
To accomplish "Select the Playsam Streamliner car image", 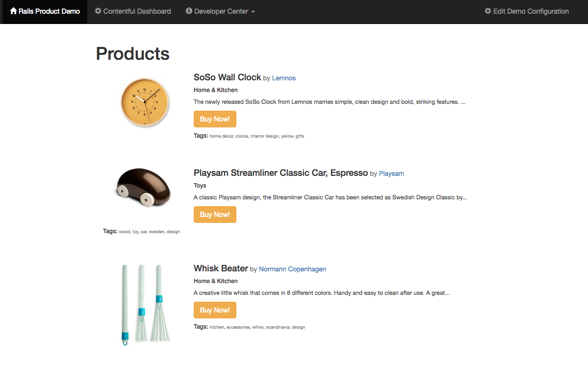I will (143, 187).
